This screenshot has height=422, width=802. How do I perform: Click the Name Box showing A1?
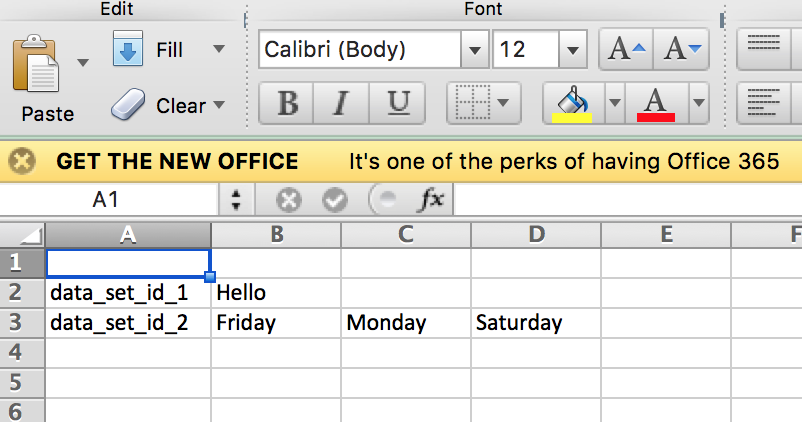106,200
